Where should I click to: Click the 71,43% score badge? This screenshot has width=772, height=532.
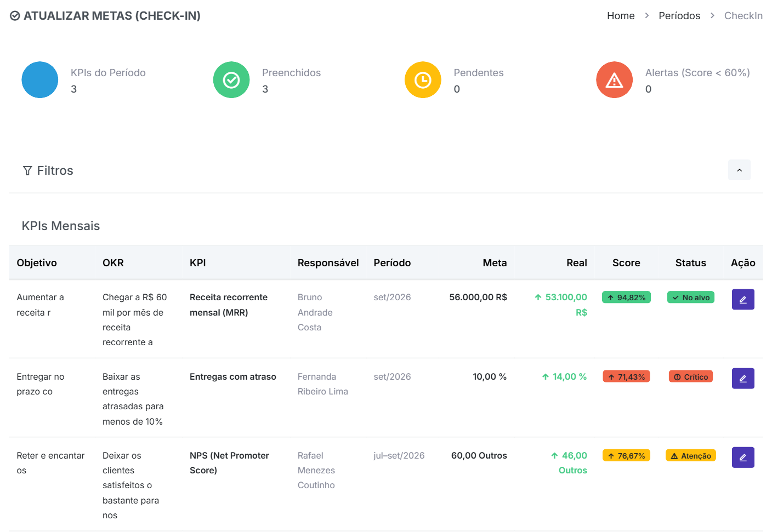click(626, 376)
